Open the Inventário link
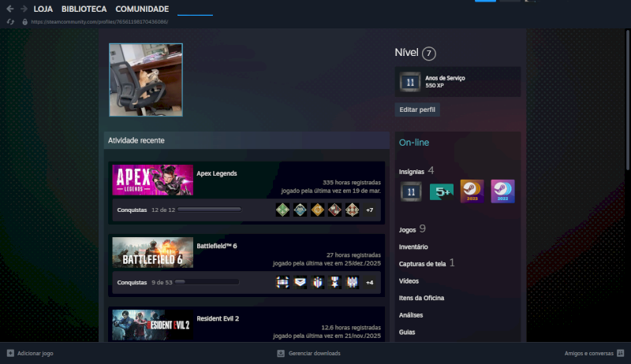Screen dimensions: 631x364 pos(413,247)
